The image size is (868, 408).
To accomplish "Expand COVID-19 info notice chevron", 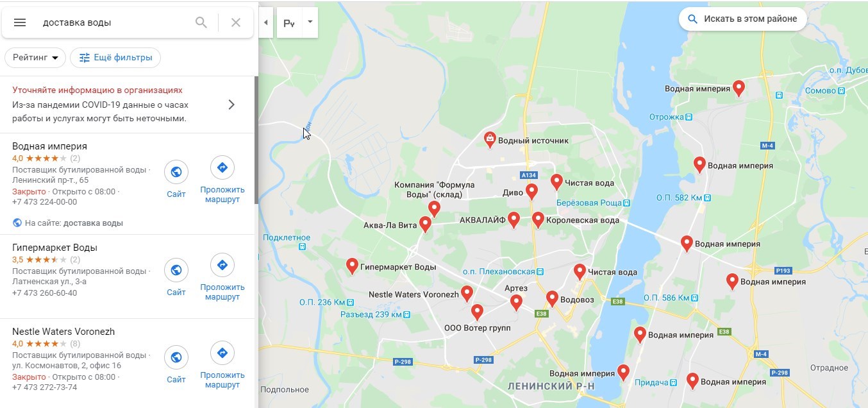I will [x=231, y=105].
